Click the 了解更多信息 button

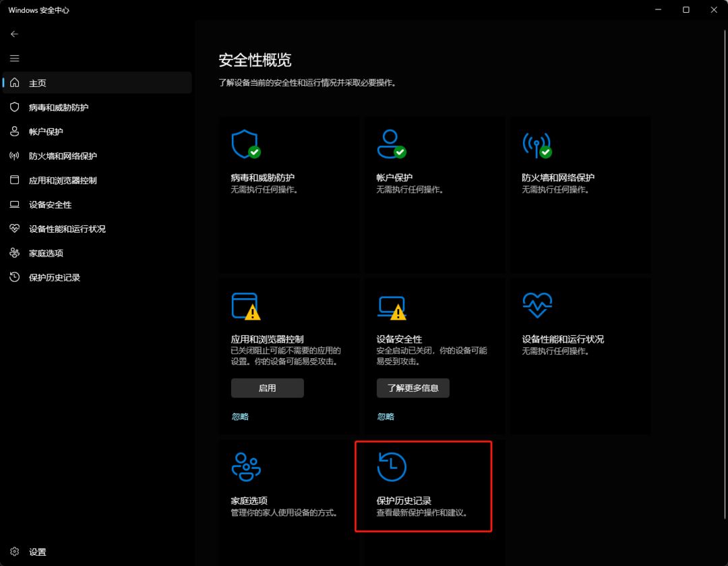(x=413, y=388)
